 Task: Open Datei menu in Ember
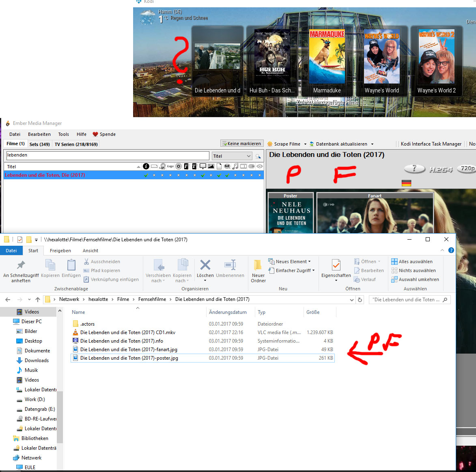(15, 134)
